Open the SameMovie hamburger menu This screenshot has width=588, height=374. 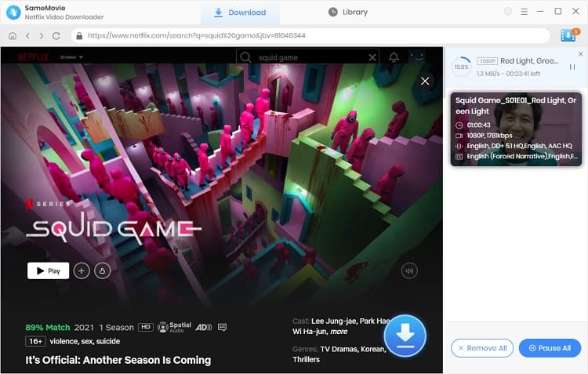pyautogui.click(x=525, y=12)
